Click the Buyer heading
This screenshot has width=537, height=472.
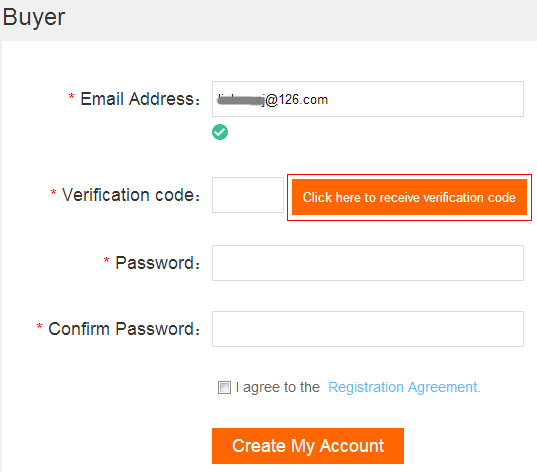click(34, 17)
